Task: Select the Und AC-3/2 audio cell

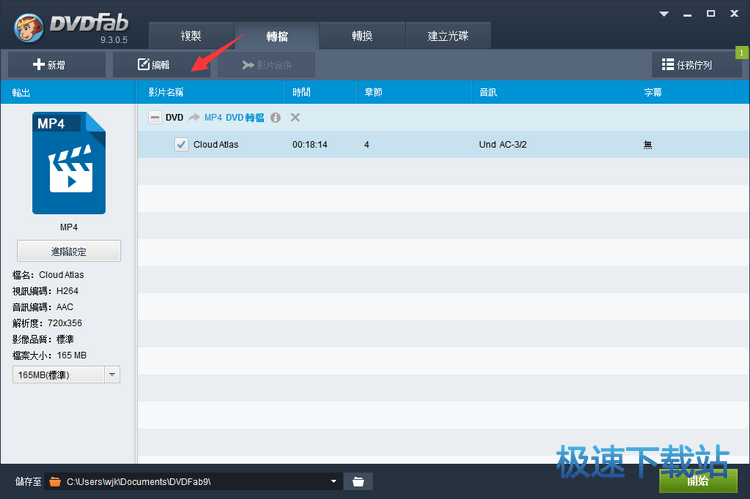Action: tap(502, 145)
